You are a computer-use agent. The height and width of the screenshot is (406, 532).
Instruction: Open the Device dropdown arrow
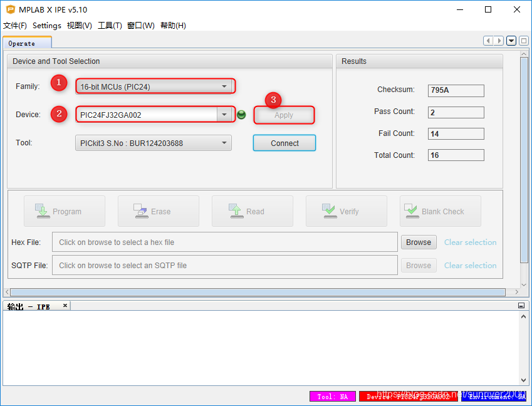(224, 115)
